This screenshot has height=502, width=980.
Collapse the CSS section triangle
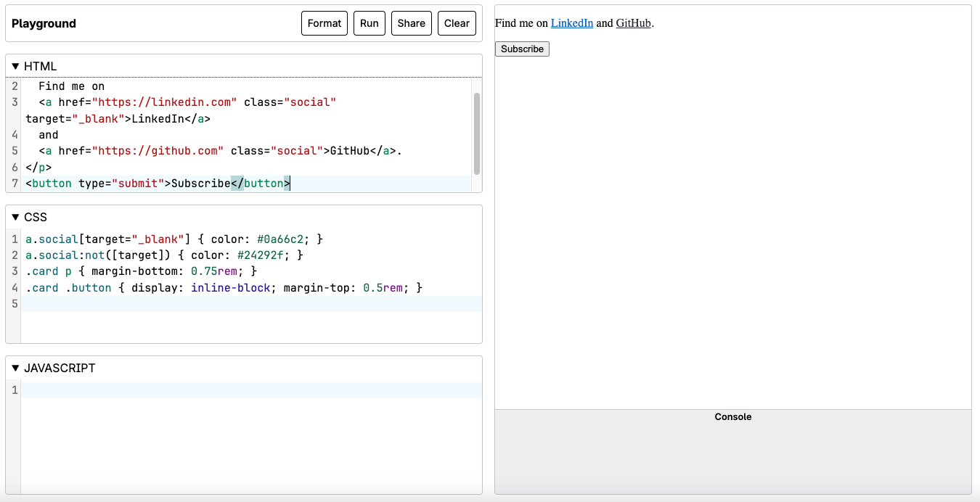point(16,217)
